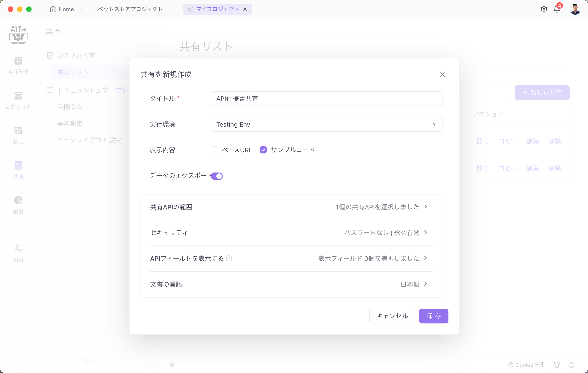Viewport: 588px width, 373px height.
Task: Uncheck the サンプルコード checkbox
Action: coord(263,150)
